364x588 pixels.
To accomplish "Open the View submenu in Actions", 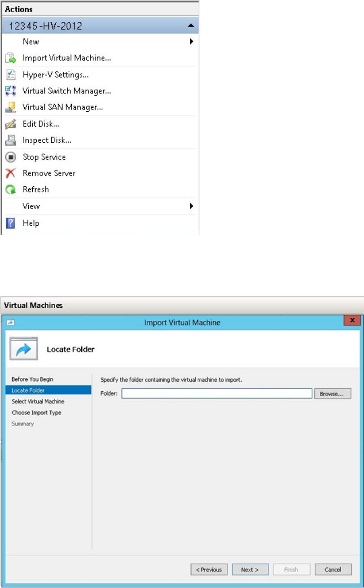I will pyautogui.click(x=31, y=206).
